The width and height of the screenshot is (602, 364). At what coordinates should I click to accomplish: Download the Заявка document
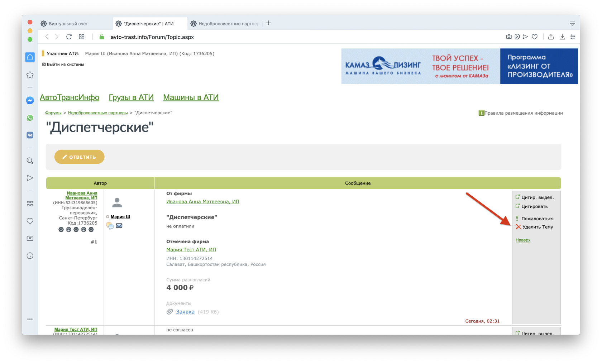coord(185,312)
